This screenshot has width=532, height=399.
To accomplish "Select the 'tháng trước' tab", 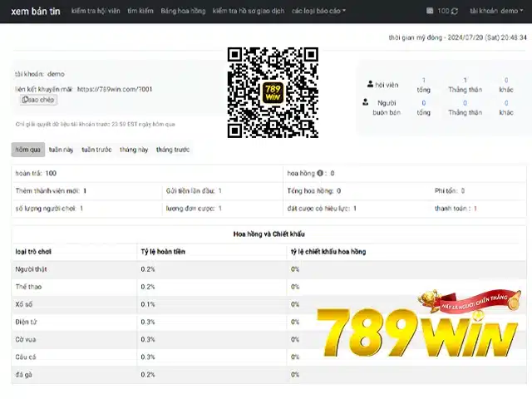I will click(x=173, y=150).
